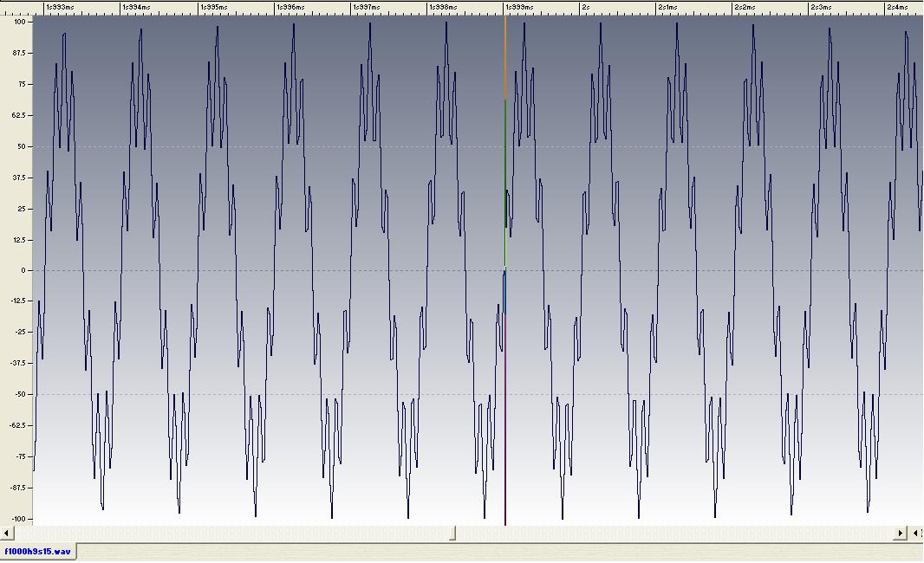Click the horizontal scrollbar left arrow
This screenshot has width=924, height=563.
(x=6, y=533)
